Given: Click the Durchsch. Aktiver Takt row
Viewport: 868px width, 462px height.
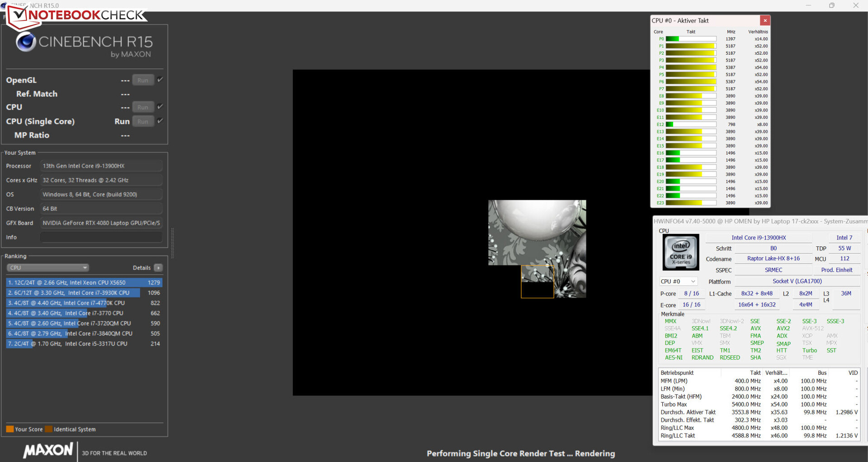Looking at the screenshot, I should 759,412.
